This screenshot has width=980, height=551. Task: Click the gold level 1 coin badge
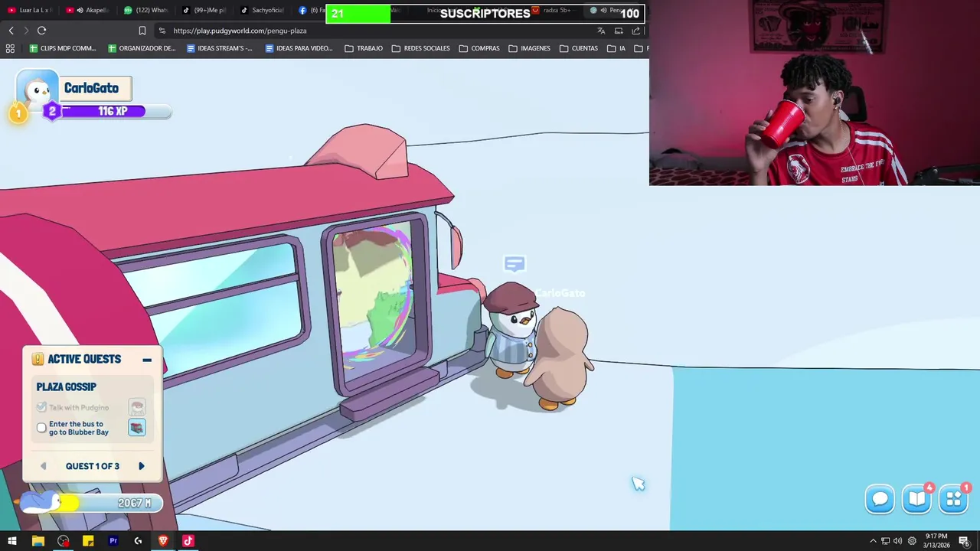tap(18, 114)
